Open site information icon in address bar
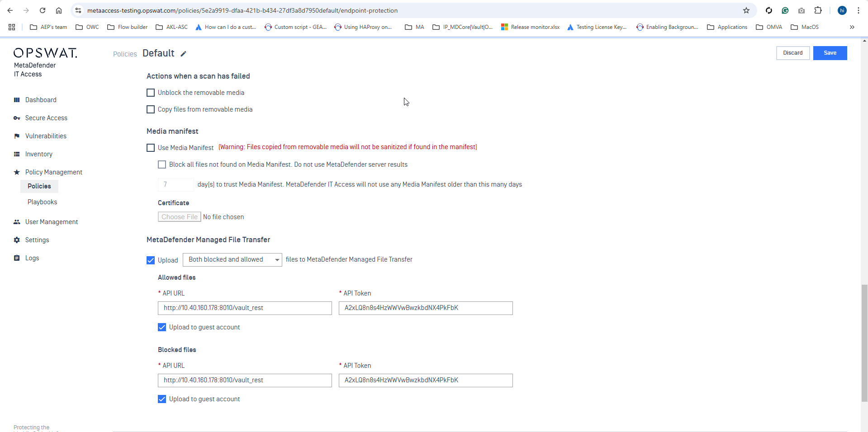This screenshot has width=868, height=432. click(78, 10)
